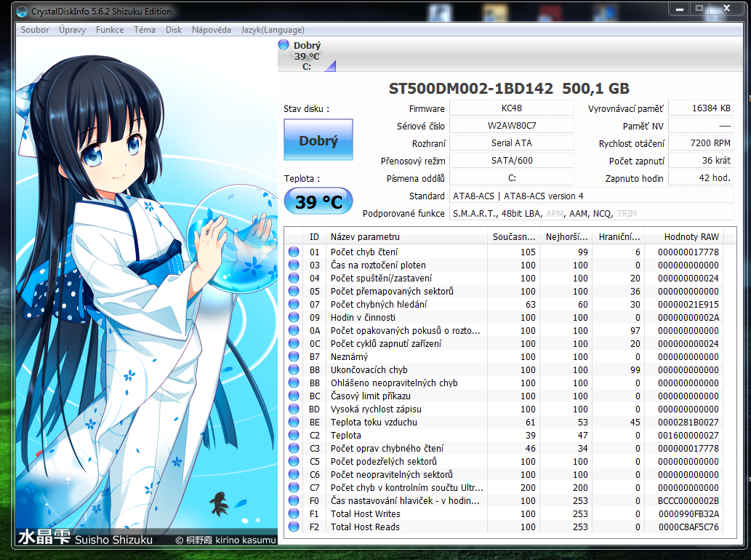Click the 42 hod. power-on hours field
Viewport: 751px width, 560px height.
point(701,177)
